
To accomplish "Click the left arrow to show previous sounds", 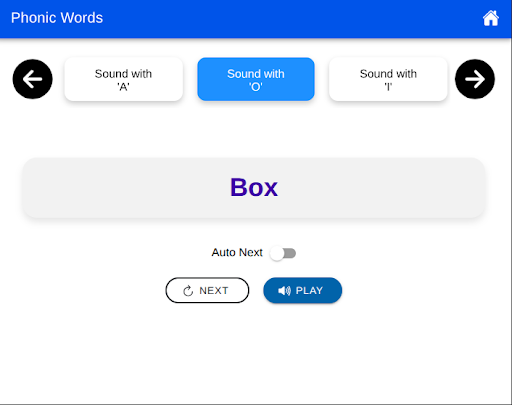I will coord(32,79).
